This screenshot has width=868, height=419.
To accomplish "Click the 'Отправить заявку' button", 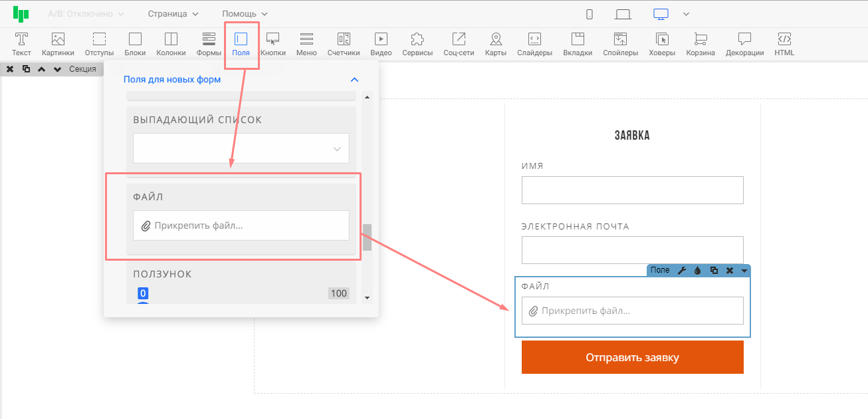I will coord(632,358).
